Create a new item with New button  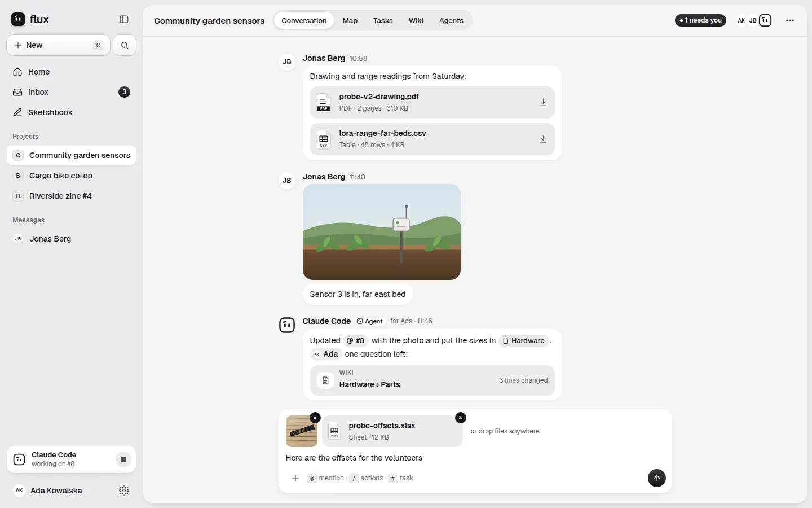click(x=59, y=45)
